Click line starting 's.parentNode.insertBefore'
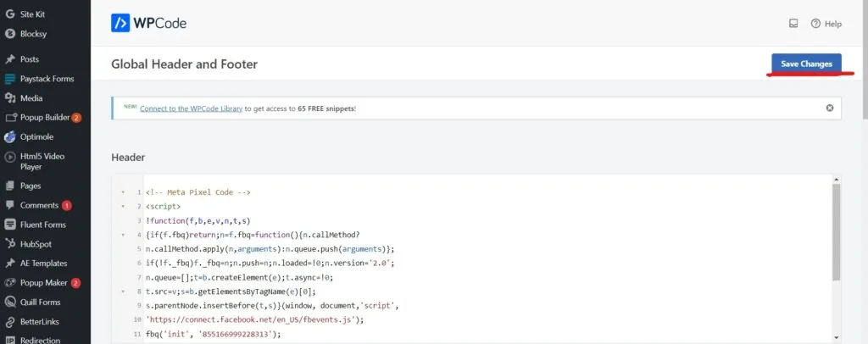868x344 pixels. tap(272, 305)
